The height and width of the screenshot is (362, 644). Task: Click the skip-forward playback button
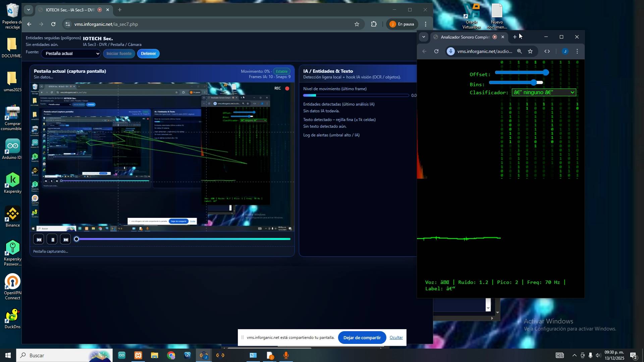(66, 240)
